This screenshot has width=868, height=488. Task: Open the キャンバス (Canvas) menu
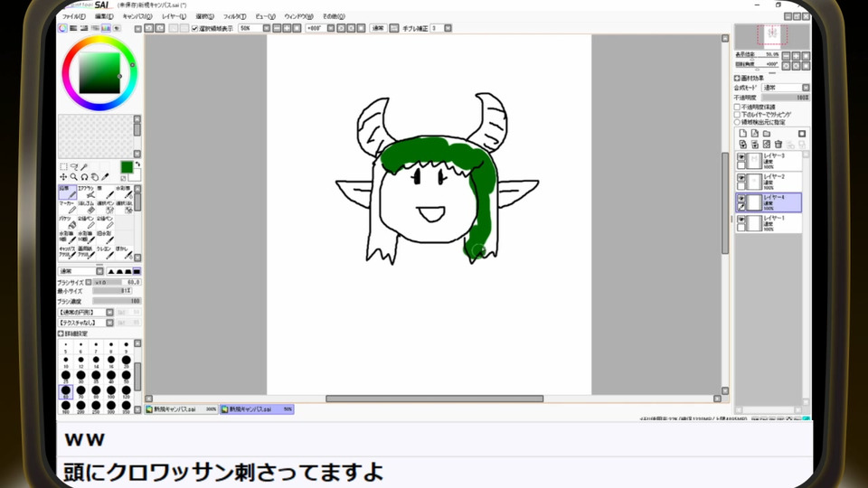[x=137, y=16]
